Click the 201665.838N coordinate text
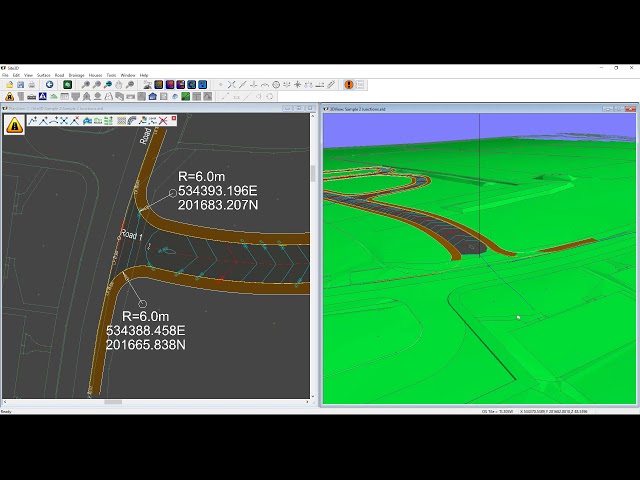640x480 pixels. point(146,345)
